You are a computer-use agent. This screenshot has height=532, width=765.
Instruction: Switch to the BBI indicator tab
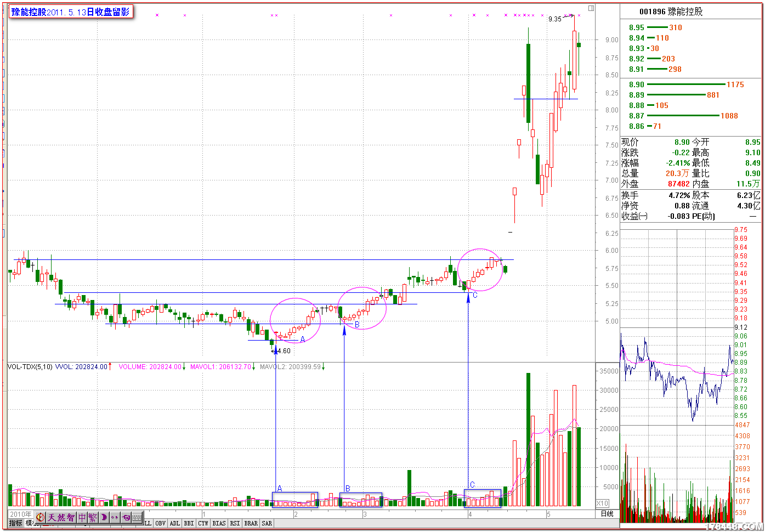(x=189, y=524)
